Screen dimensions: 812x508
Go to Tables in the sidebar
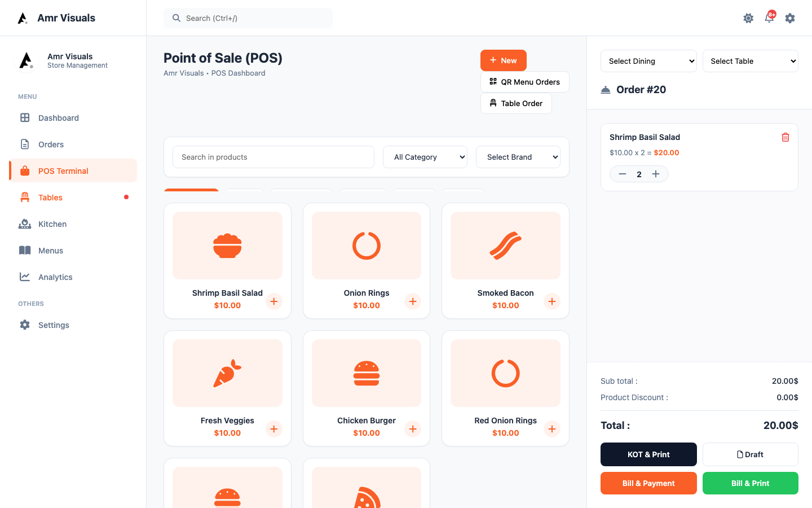73,198
